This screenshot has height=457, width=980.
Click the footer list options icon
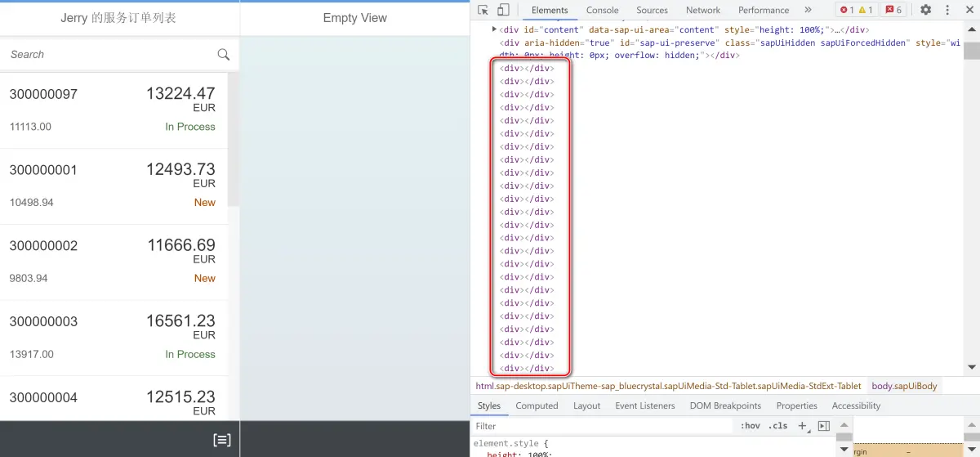221,440
